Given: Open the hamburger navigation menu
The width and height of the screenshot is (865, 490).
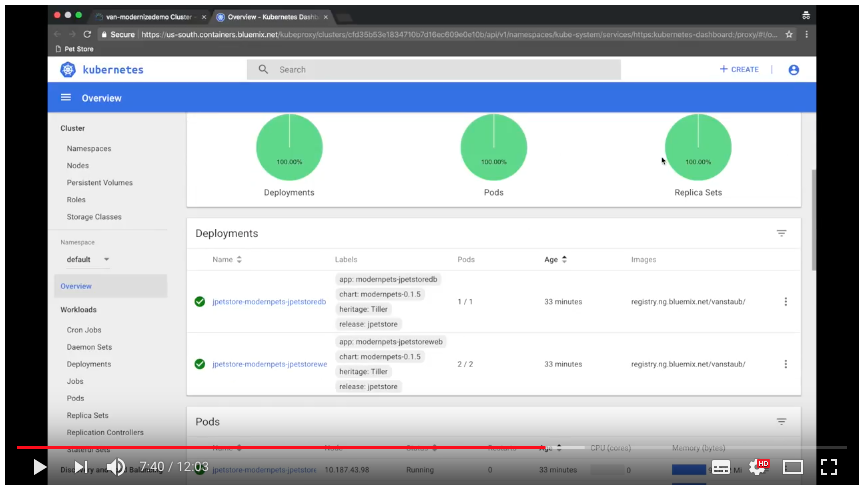Looking at the screenshot, I should pos(66,98).
